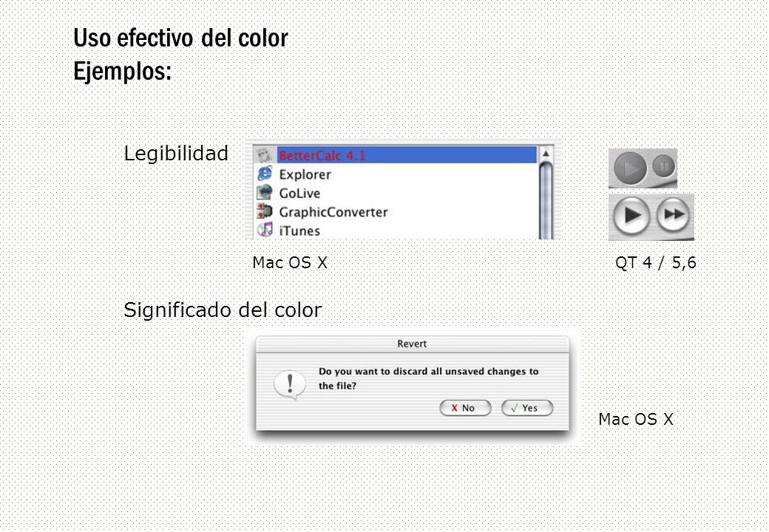This screenshot has width=769, height=532.
Task: Click the GraphicConverter app icon
Action: coord(265,211)
